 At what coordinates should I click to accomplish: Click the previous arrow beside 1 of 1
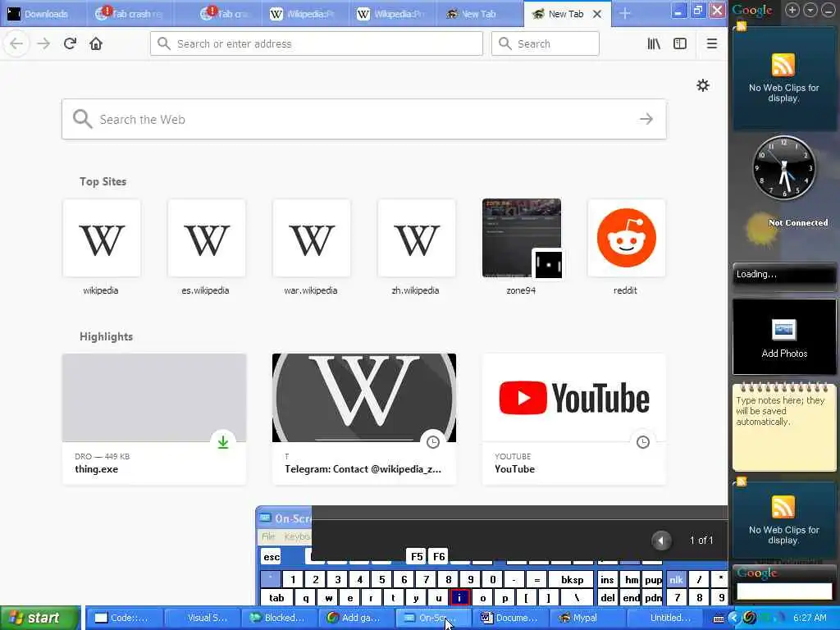tap(661, 541)
